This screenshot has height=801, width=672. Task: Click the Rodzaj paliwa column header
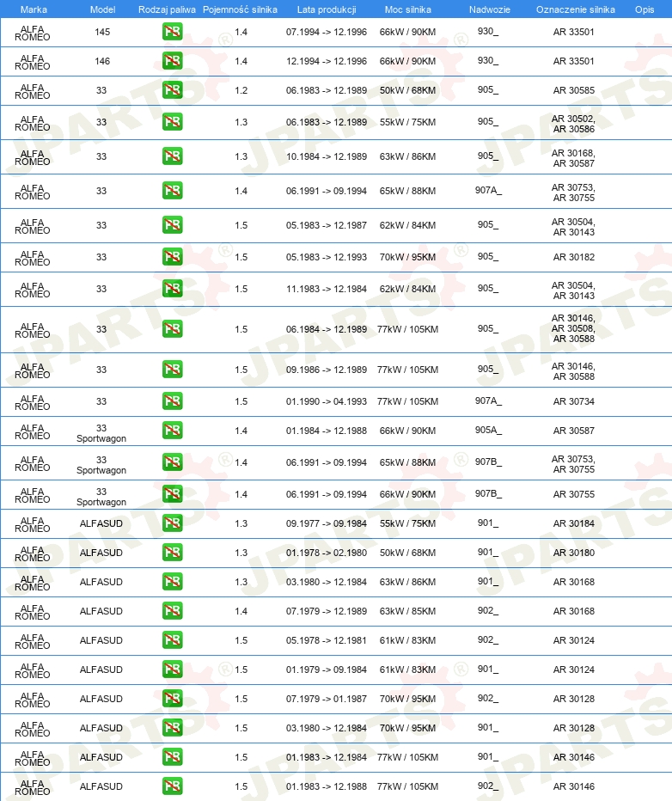pyautogui.click(x=167, y=9)
